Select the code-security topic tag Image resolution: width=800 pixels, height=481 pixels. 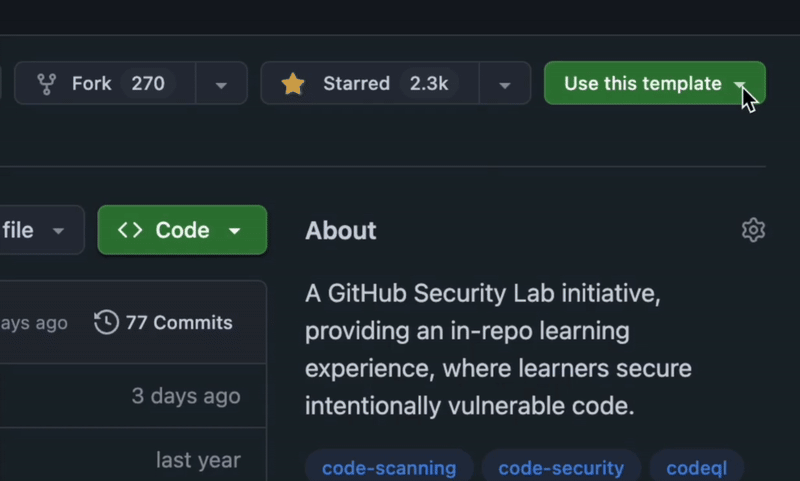click(560, 467)
